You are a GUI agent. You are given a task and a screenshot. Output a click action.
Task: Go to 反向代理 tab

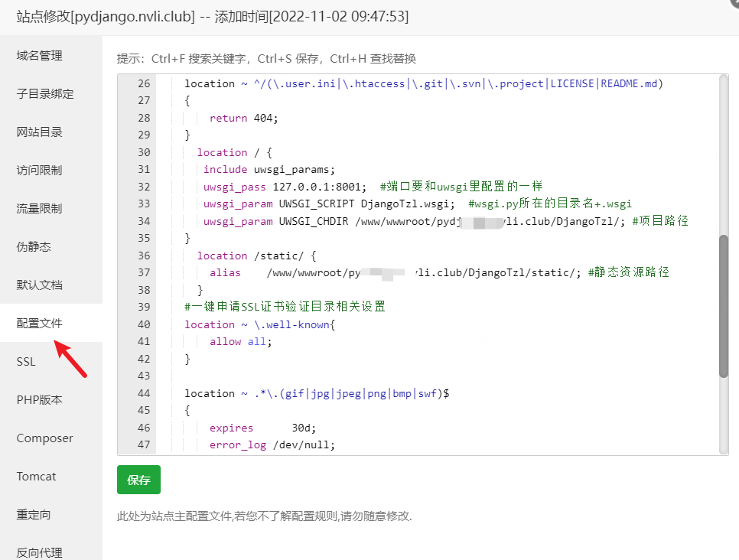click(x=40, y=552)
